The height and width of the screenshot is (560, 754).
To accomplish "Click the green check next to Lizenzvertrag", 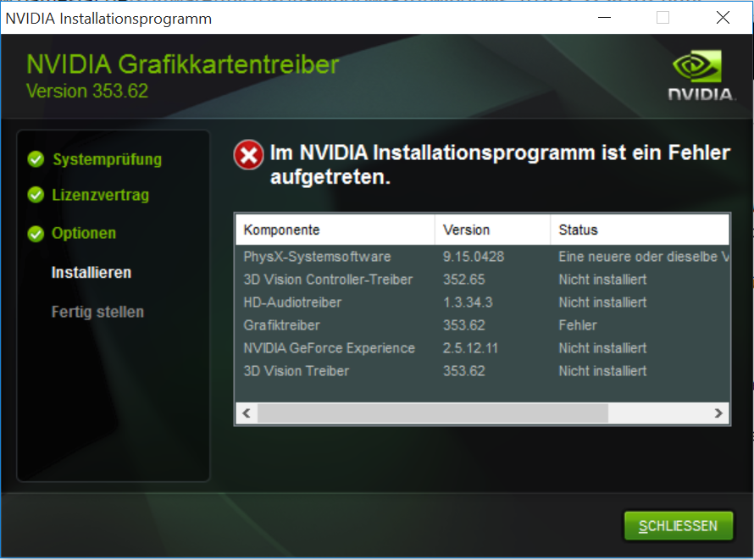I will pyautogui.click(x=36, y=195).
